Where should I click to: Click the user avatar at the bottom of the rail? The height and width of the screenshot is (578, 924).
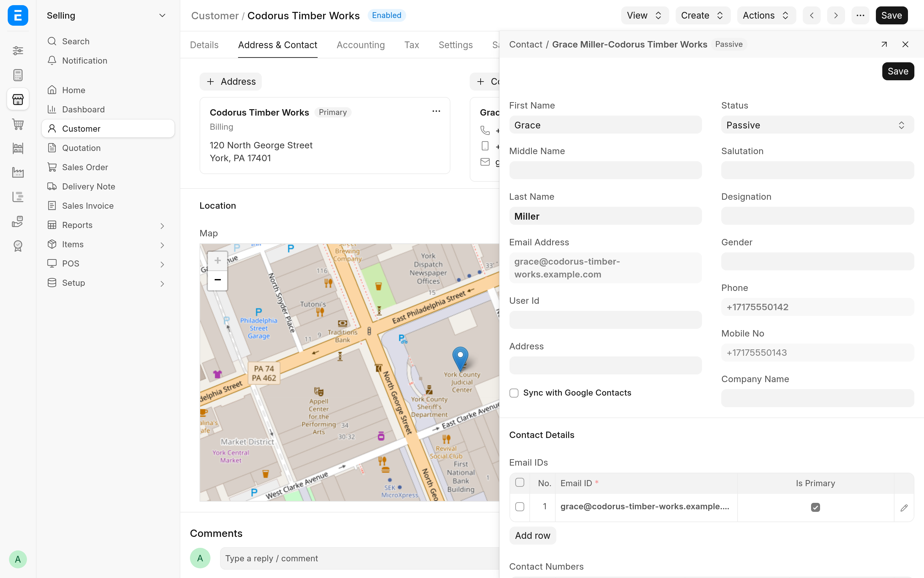[18, 559]
